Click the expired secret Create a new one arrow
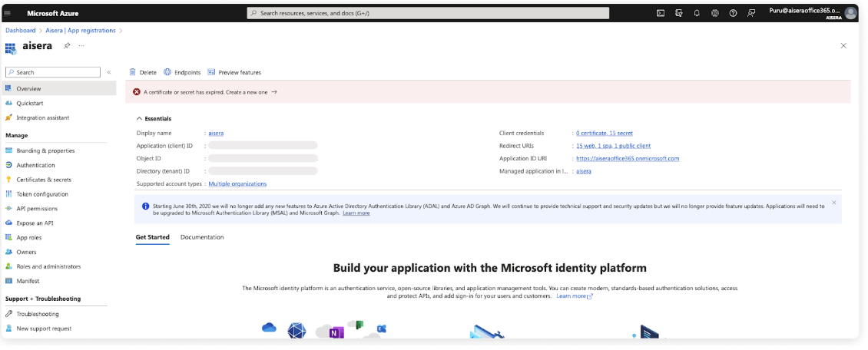The image size is (868, 350). (274, 92)
